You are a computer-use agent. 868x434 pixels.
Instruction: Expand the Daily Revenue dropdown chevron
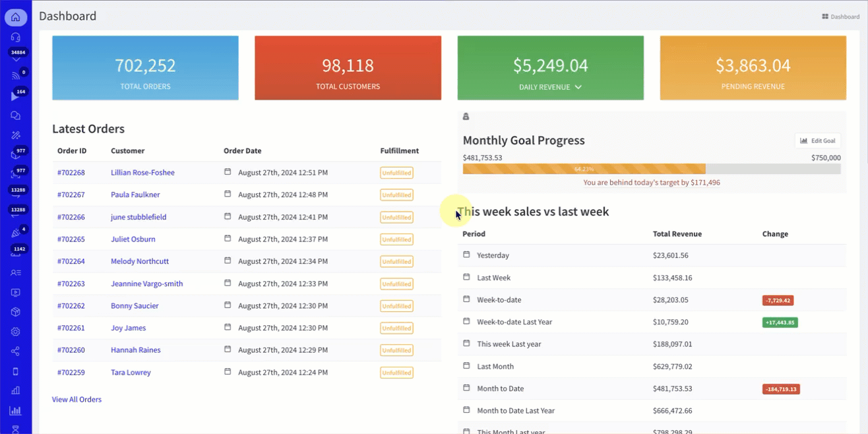[578, 87]
